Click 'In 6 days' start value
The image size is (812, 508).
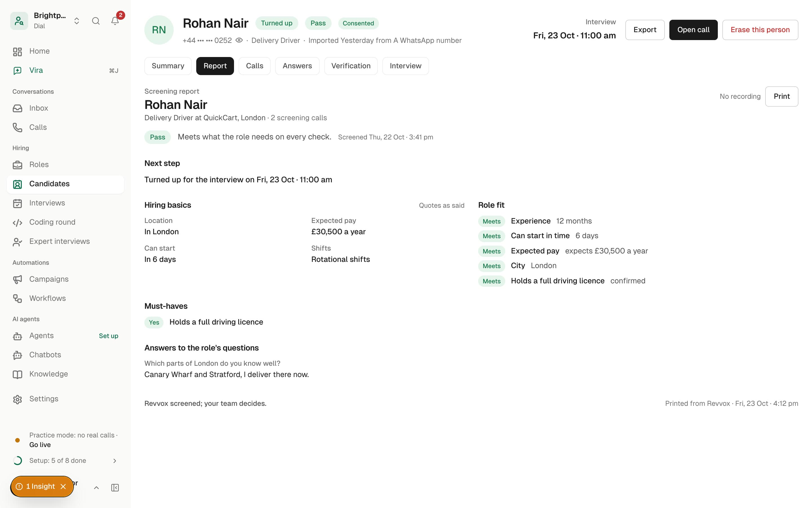point(160,259)
